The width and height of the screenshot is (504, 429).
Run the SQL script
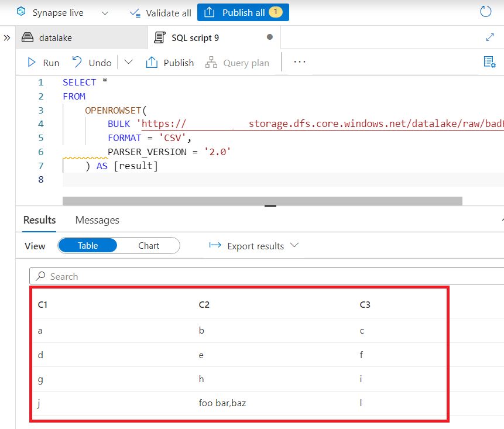pyautogui.click(x=43, y=63)
